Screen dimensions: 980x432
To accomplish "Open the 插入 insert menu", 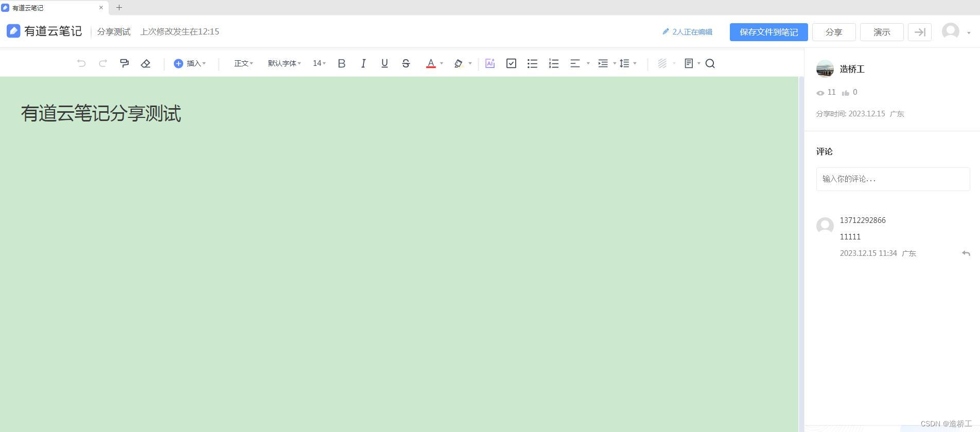I will point(190,63).
